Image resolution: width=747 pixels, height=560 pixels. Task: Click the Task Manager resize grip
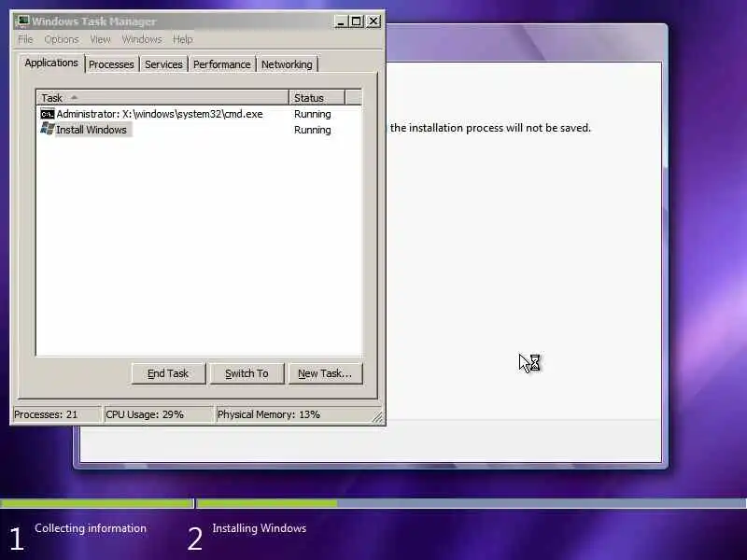tap(377, 417)
